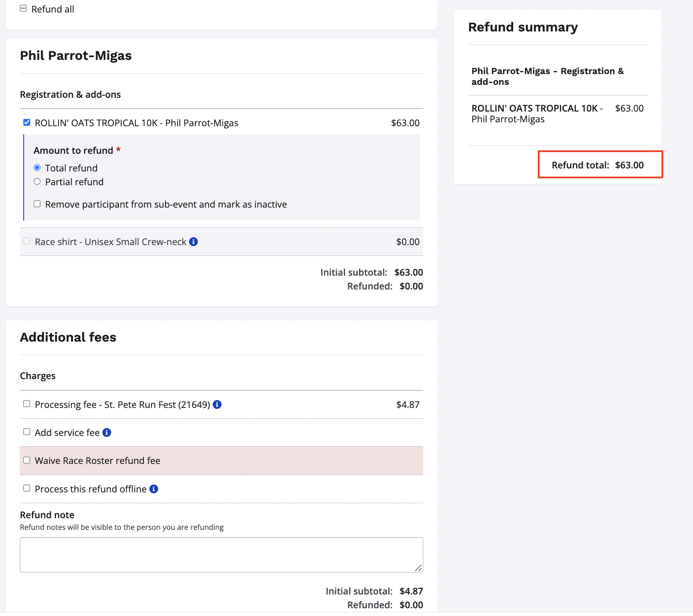
Task: Choose the Partial refund option
Action: [x=37, y=182]
